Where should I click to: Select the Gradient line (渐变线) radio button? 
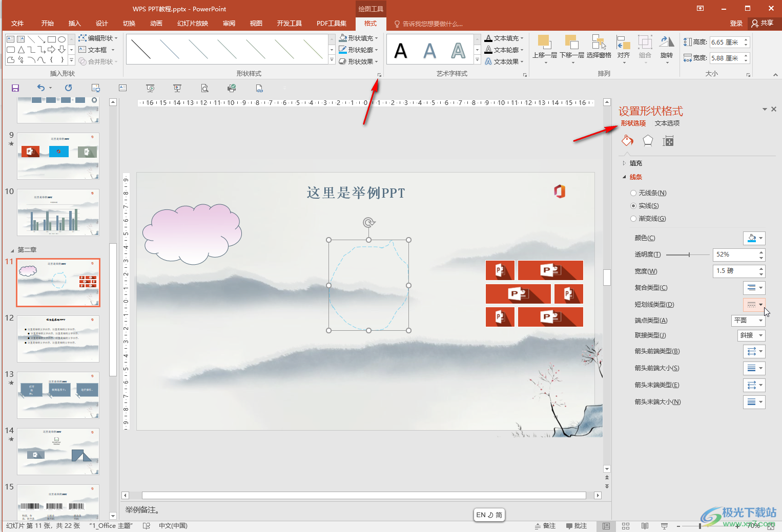(x=633, y=219)
